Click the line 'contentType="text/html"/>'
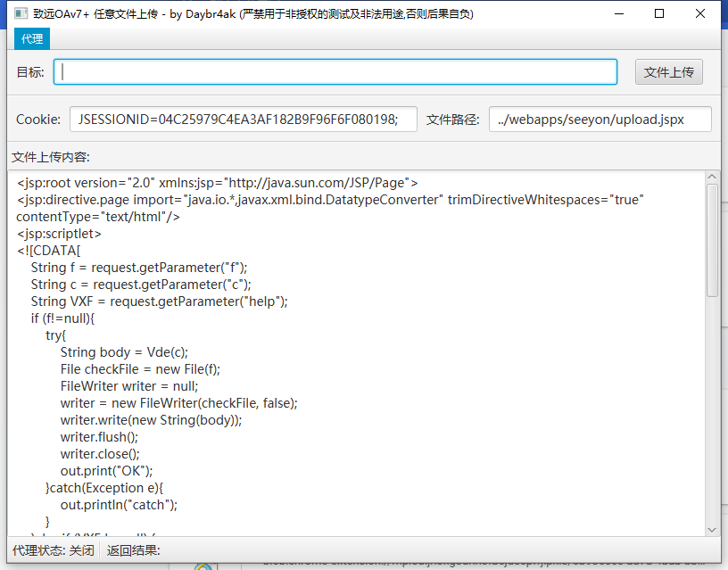 (x=98, y=217)
